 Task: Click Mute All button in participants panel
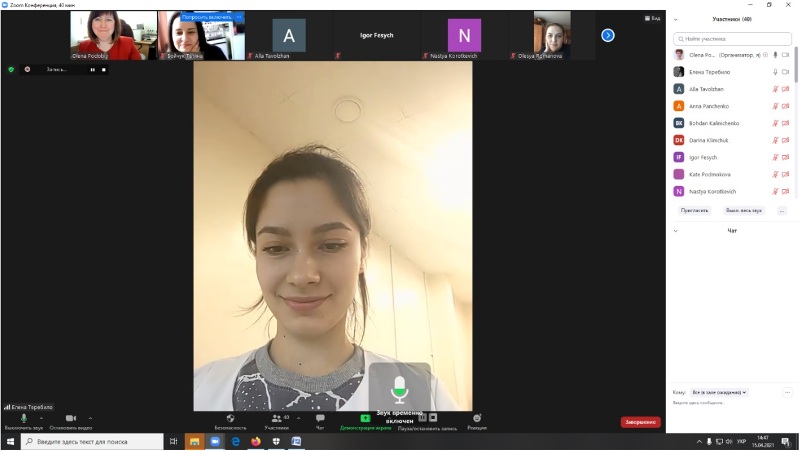(744, 211)
